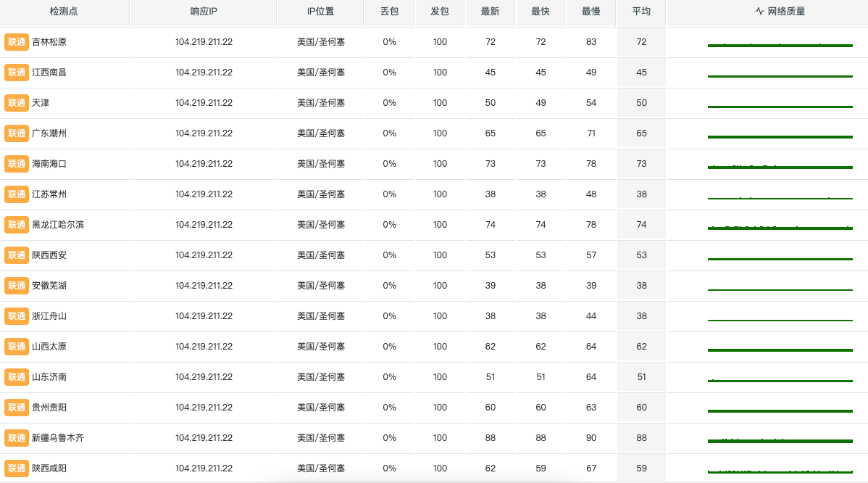Click the 联通 badge beside 海南海口

point(17,164)
